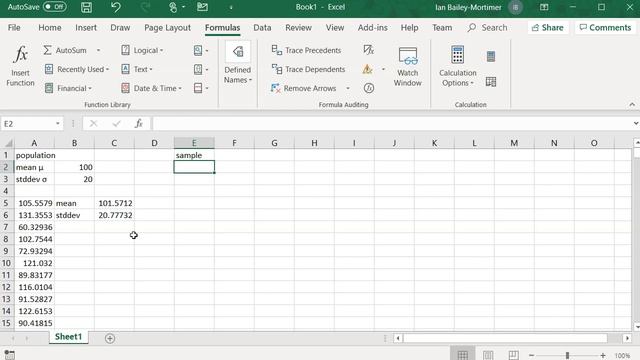Viewport: 640px width, 360px height.
Task: Click the add new sheet plus icon
Action: tap(110, 338)
